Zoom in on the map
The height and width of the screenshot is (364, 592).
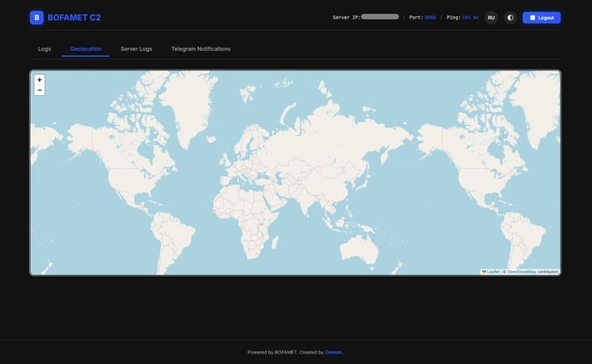point(40,80)
